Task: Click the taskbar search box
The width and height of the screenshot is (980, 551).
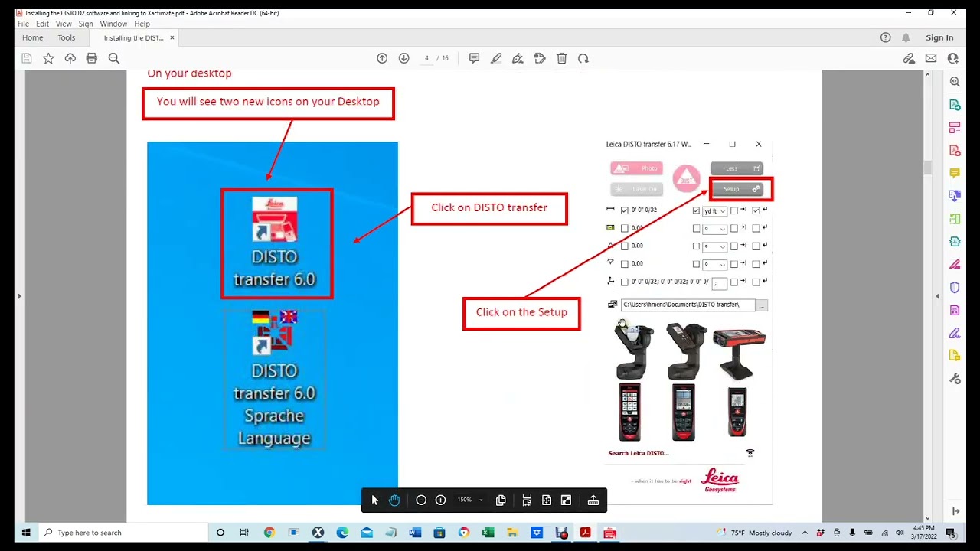Action: point(122,533)
